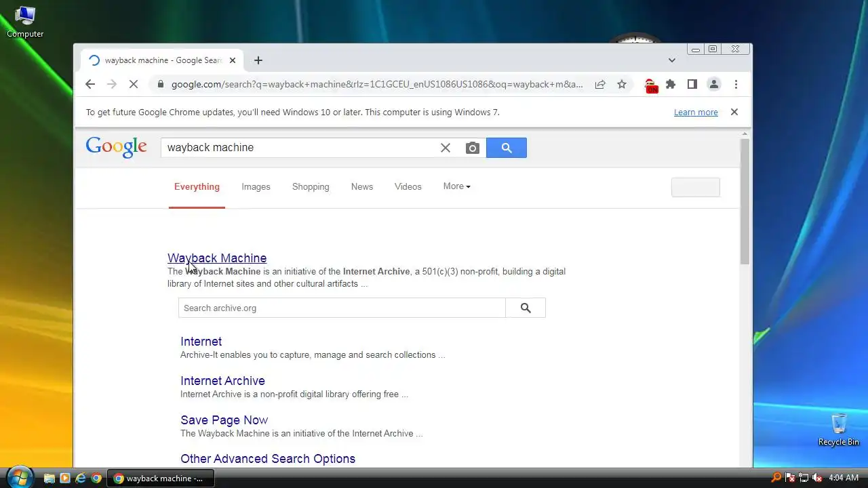Open the Internet Archive sitelink

point(222,381)
